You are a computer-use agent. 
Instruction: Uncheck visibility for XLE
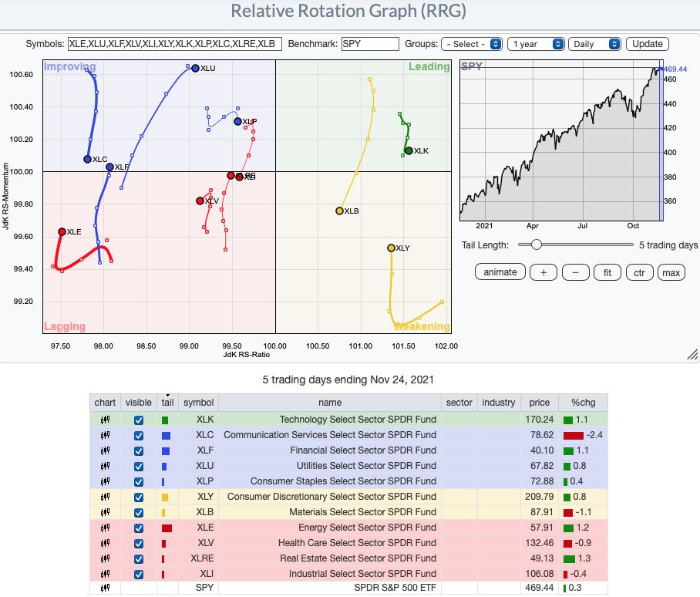tap(139, 528)
